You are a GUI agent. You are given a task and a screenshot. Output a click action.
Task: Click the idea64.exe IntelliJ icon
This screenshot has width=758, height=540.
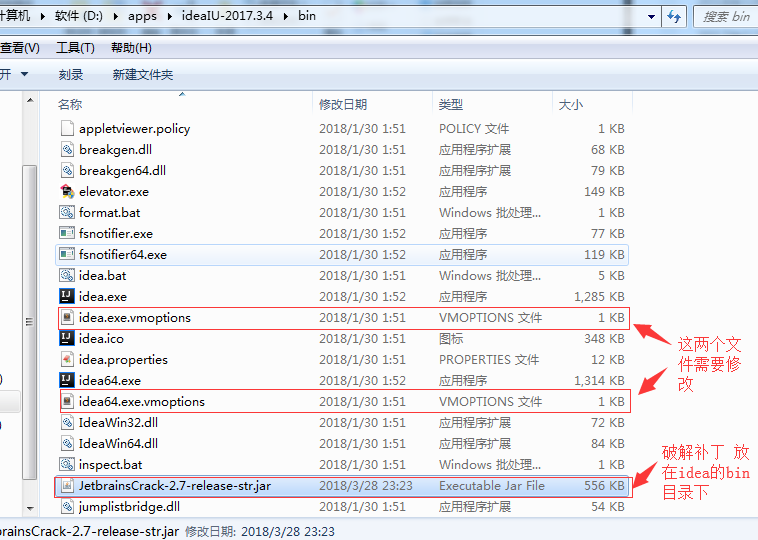[67, 380]
